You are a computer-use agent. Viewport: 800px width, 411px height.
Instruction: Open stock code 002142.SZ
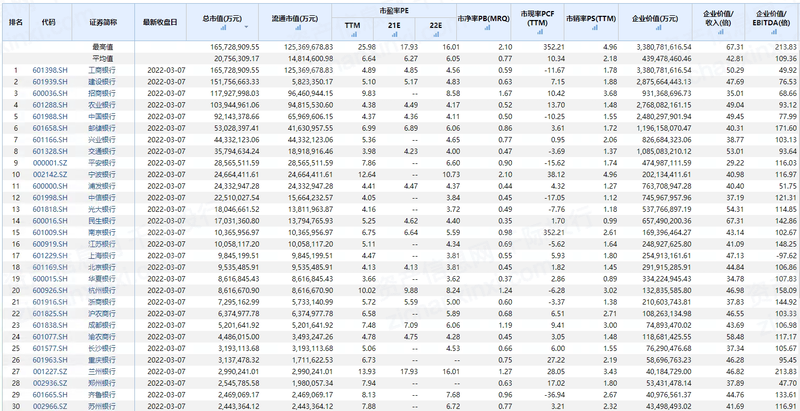[50, 175]
